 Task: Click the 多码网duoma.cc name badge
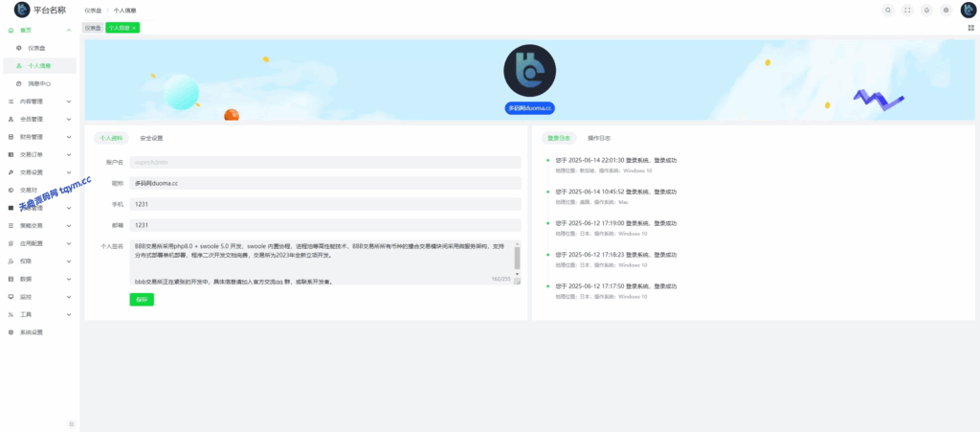tap(529, 108)
